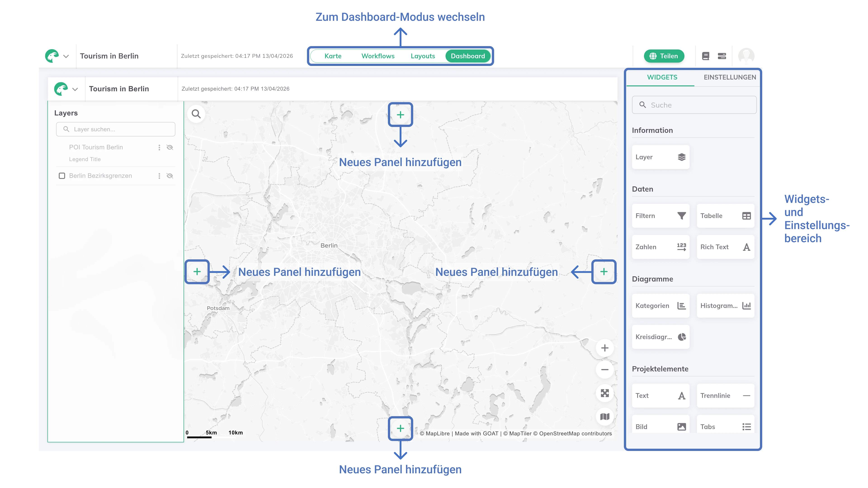The height and width of the screenshot is (488, 868).
Task: Select the Trennlinie divider element
Action: pyautogui.click(x=725, y=396)
